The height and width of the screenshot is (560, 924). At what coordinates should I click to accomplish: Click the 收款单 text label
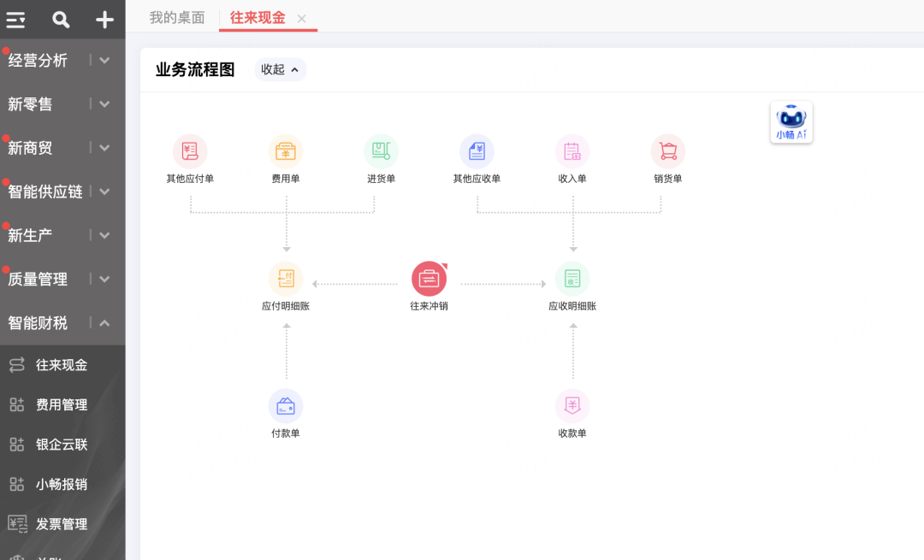[x=572, y=433]
